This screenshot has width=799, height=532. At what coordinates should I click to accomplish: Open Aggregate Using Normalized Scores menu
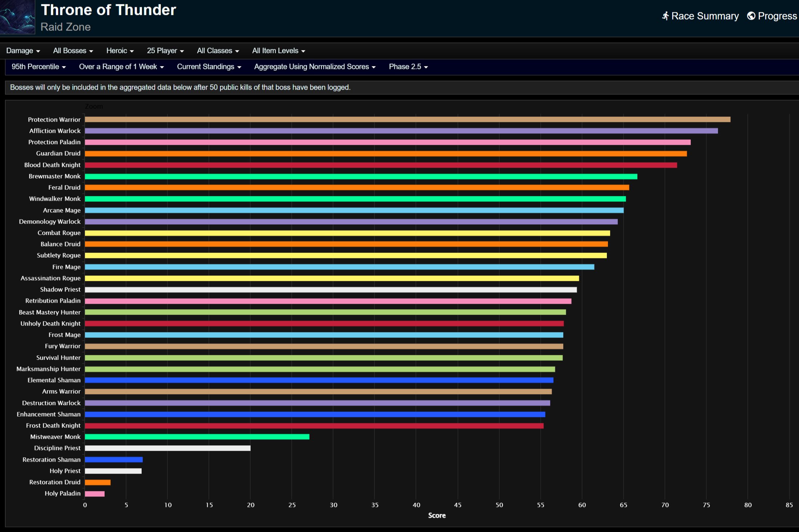click(315, 67)
